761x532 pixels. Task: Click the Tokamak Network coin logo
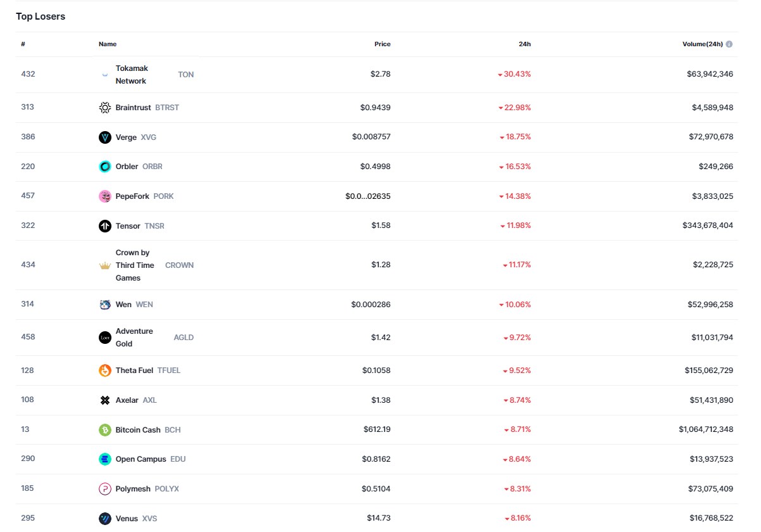click(105, 75)
